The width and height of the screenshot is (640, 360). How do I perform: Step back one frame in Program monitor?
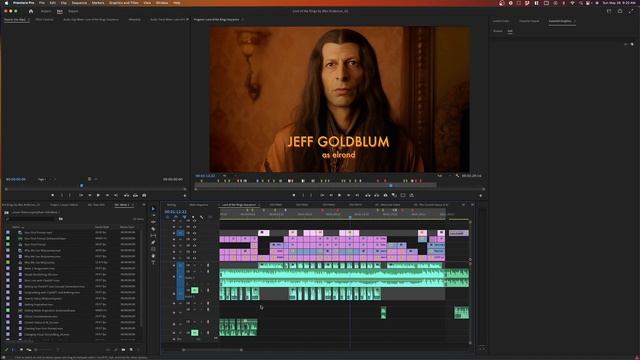331,196
